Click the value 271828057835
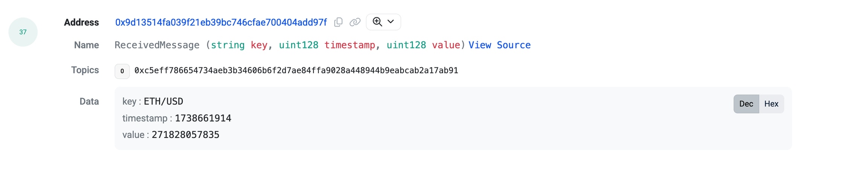 (186, 135)
